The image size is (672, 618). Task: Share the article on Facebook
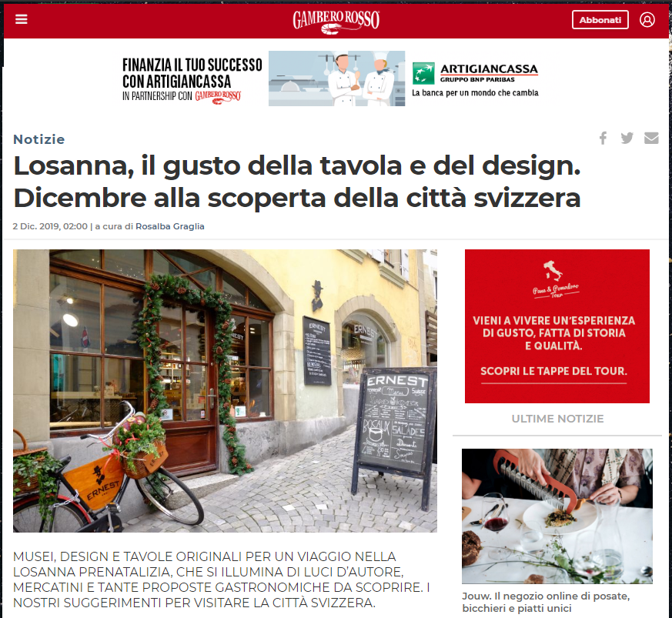[603, 138]
